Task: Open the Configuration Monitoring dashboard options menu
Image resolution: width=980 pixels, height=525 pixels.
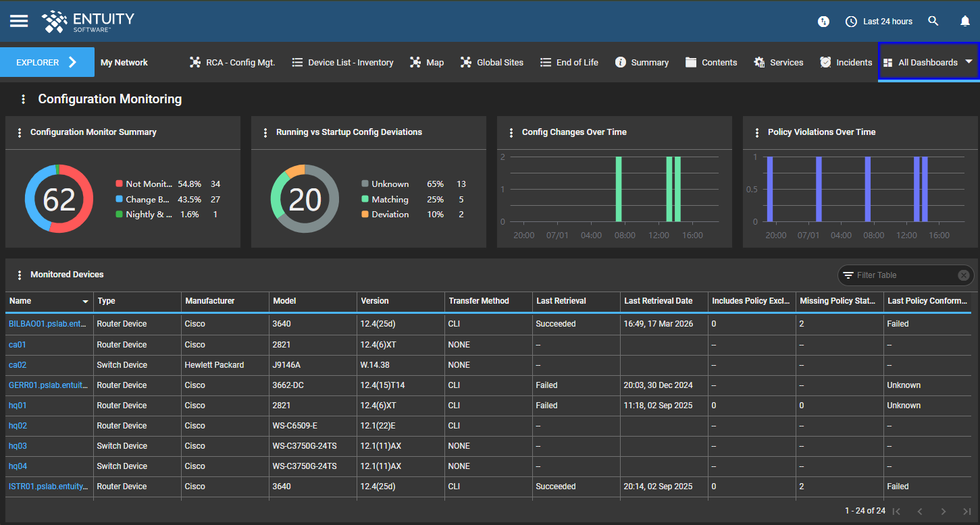Action: click(24, 99)
